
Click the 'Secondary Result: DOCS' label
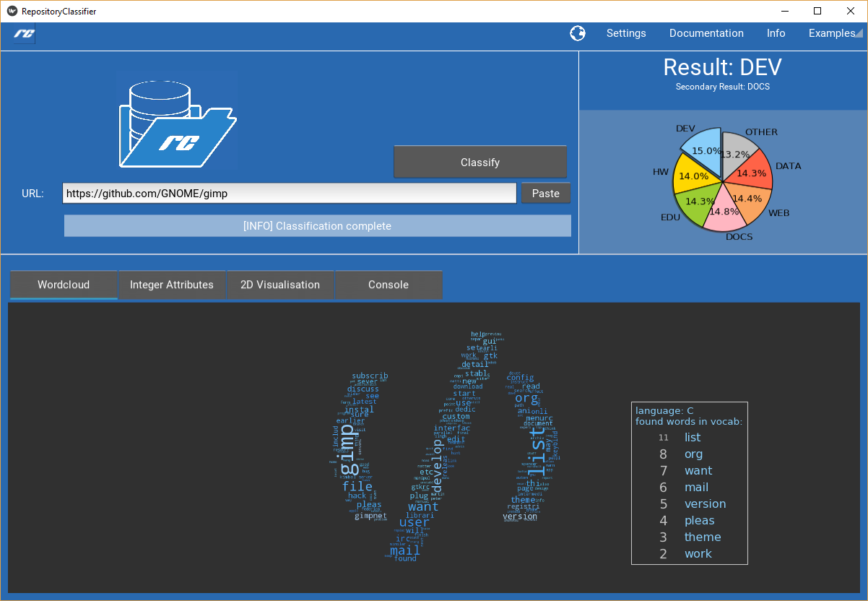click(x=723, y=87)
